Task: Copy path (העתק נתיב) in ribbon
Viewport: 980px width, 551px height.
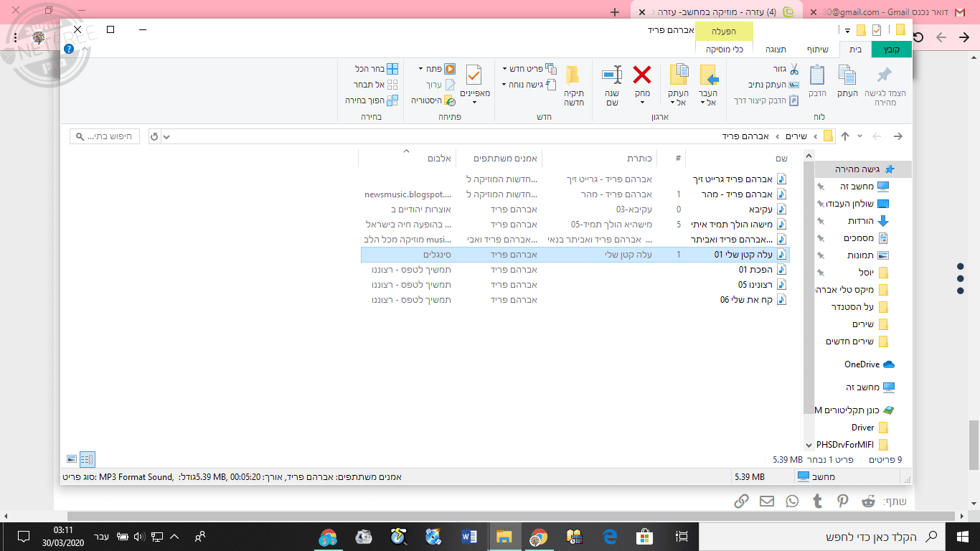Action: (x=773, y=85)
